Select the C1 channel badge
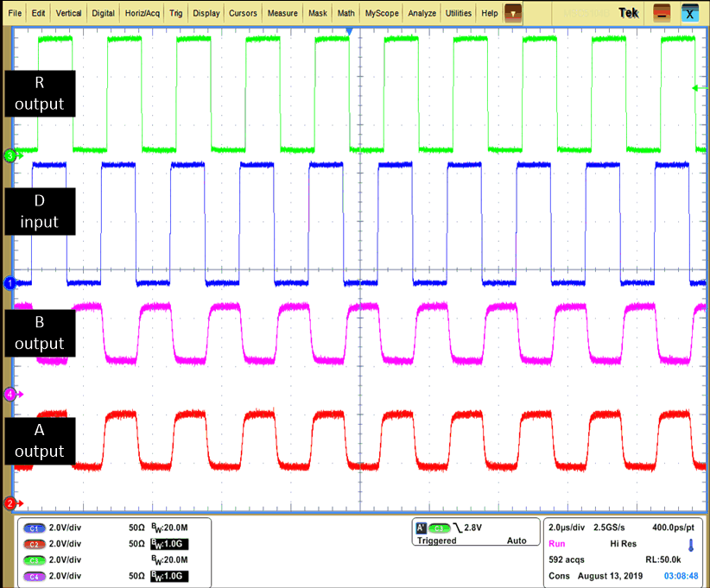Viewport: 710px width, 588px height. tap(33, 528)
